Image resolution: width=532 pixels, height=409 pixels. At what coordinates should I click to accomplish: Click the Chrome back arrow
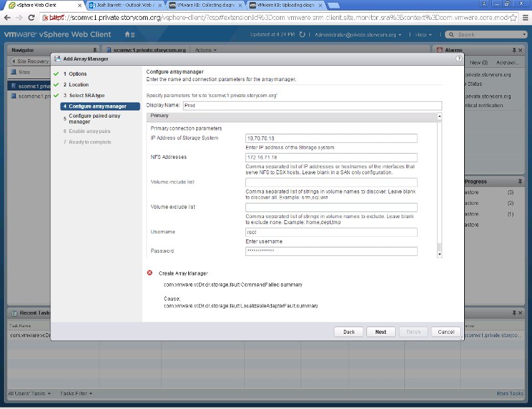(7, 18)
